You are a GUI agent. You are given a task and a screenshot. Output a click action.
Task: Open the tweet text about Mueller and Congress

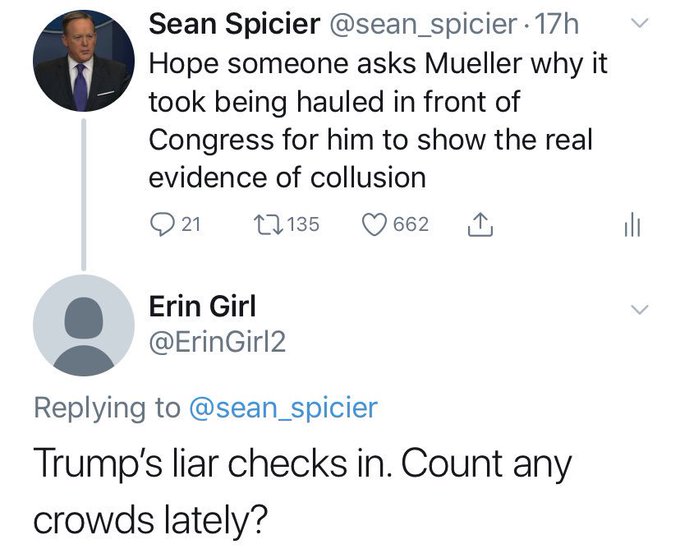click(378, 121)
